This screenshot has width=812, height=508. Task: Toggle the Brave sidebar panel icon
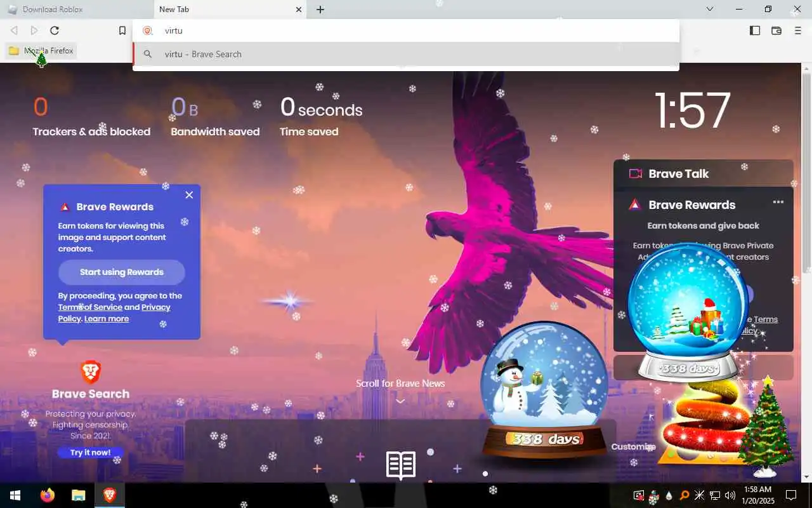pyautogui.click(x=755, y=30)
